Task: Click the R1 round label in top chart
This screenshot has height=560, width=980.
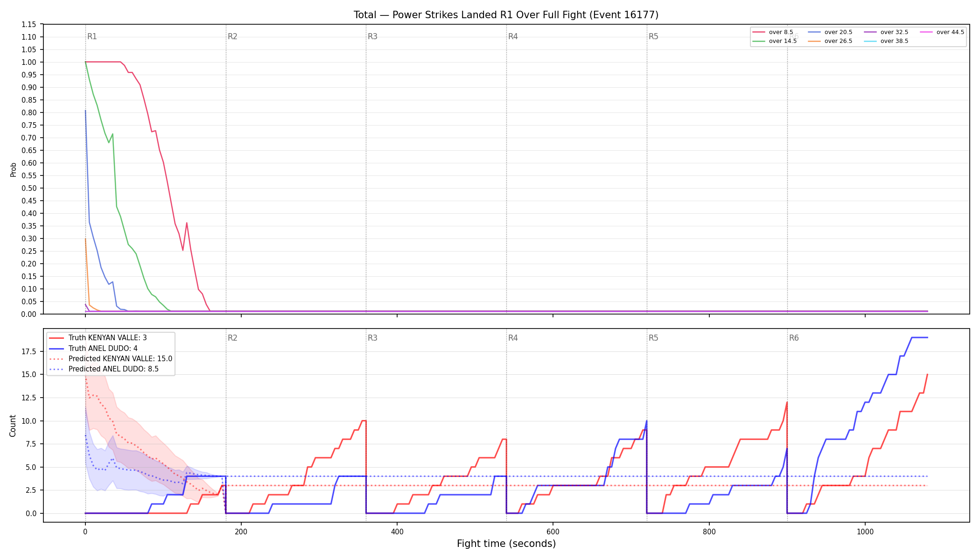Action: pyautogui.click(x=92, y=36)
